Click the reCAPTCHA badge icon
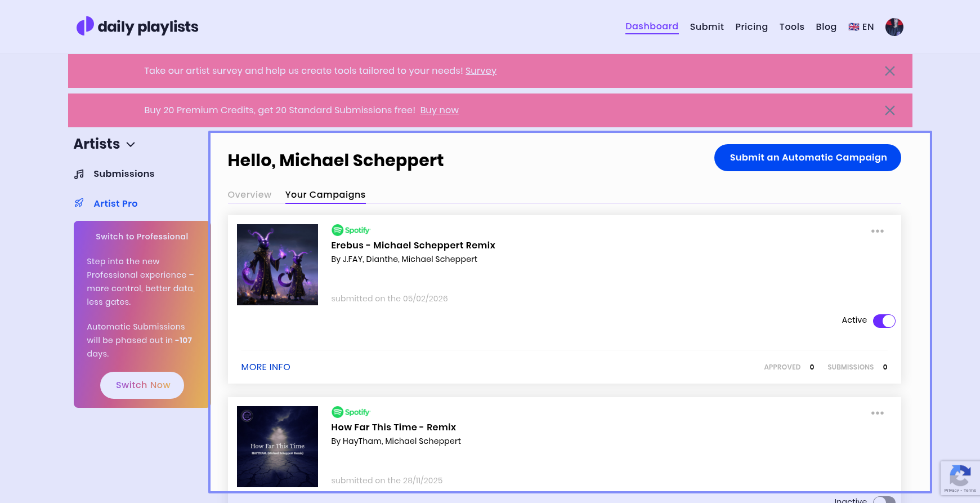The height and width of the screenshot is (503, 980). pos(960,476)
